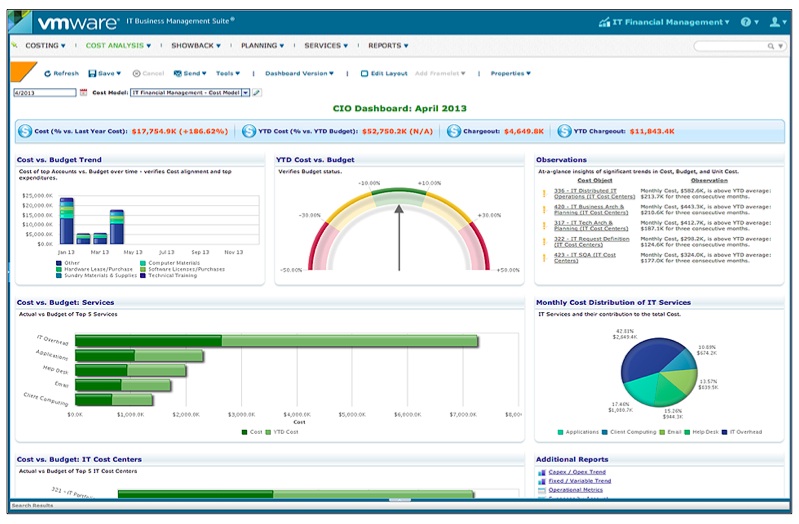This screenshot has height=524, width=799.
Task: Expand the Cost Model dropdown
Action: click(246, 92)
